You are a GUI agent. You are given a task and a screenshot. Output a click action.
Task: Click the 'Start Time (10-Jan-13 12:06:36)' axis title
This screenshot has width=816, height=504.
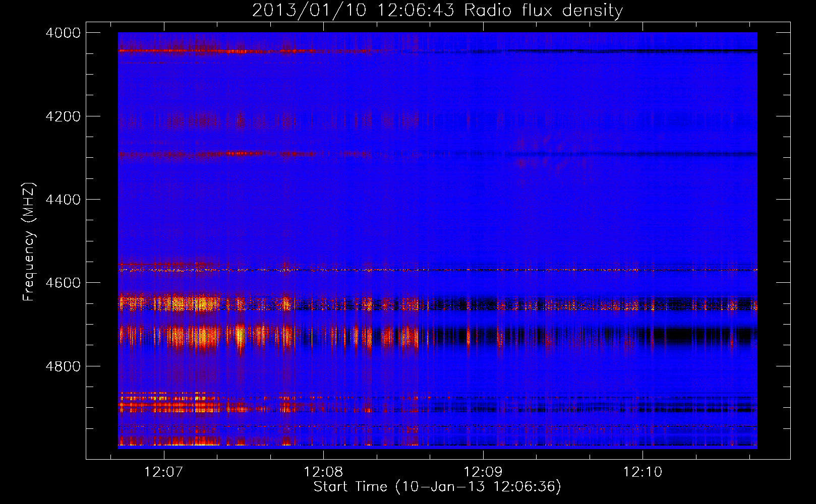[x=437, y=487]
